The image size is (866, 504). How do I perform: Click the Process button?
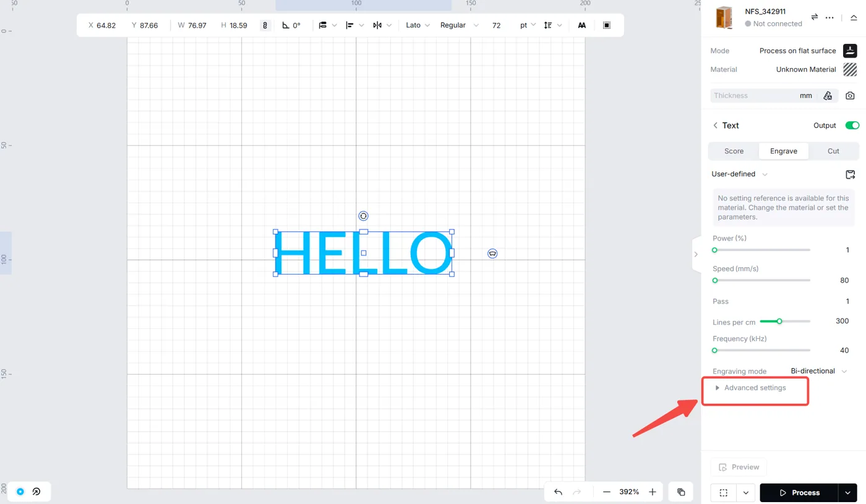[x=799, y=493]
